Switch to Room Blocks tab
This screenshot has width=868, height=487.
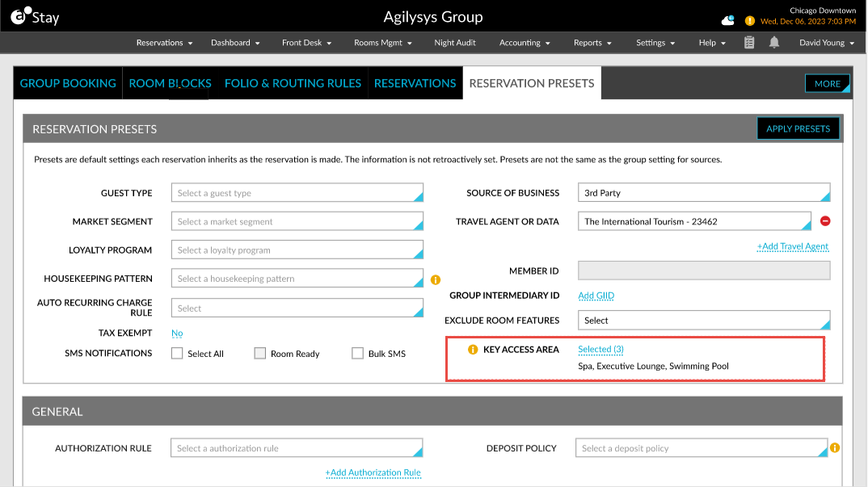tap(170, 83)
